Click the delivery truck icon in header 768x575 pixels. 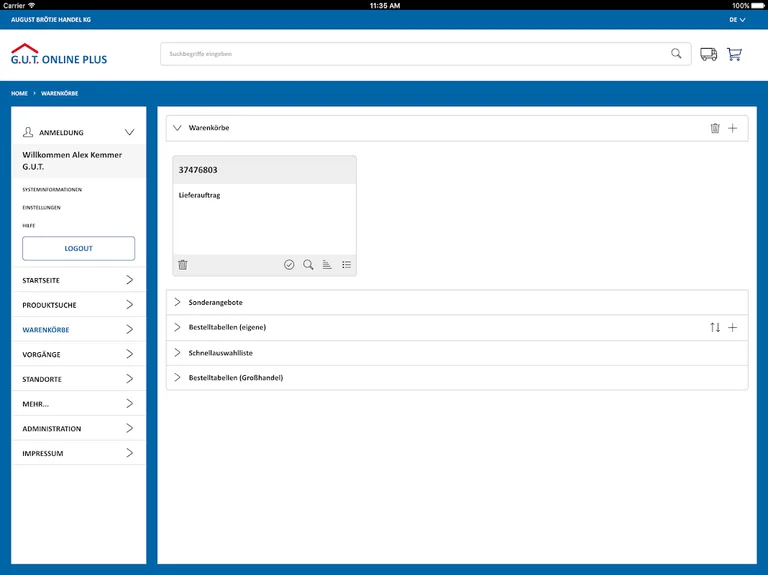[x=708, y=54]
